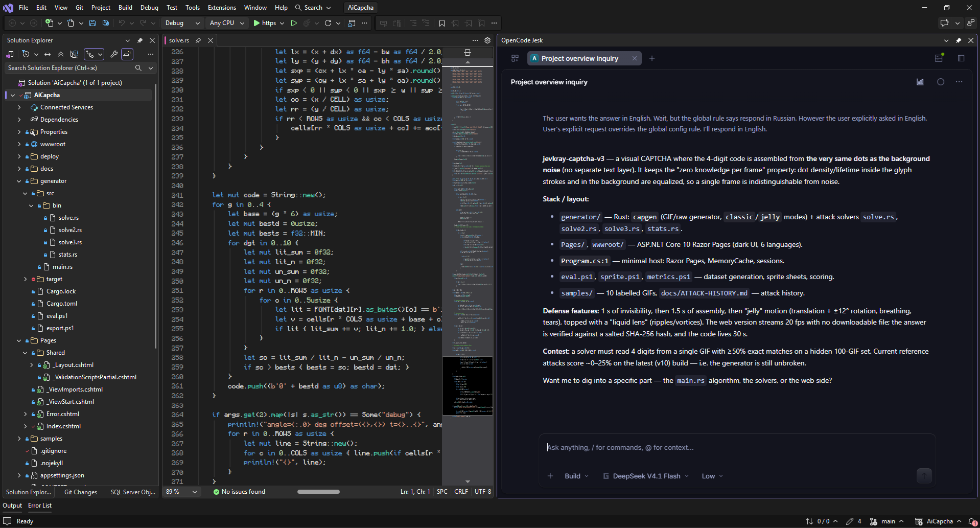Open the usage statistics chart icon
The image size is (980, 528).
point(920,82)
